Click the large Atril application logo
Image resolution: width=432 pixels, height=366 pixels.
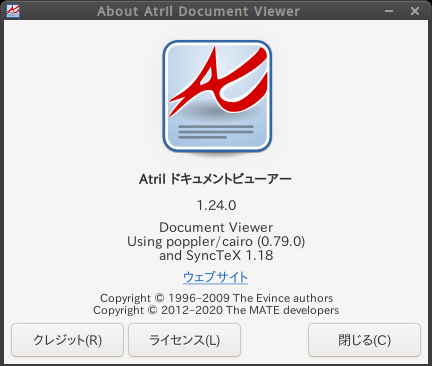[217, 97]
